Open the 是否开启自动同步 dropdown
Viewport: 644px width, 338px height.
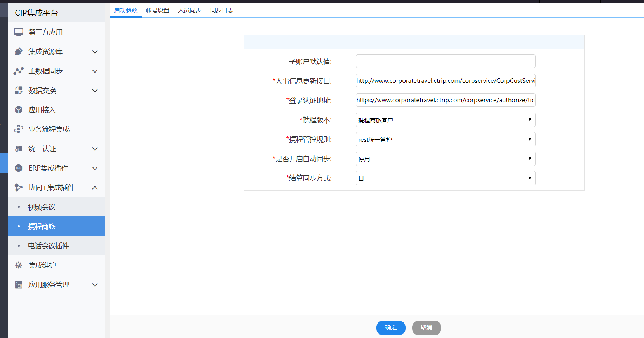tap(445, 159)
